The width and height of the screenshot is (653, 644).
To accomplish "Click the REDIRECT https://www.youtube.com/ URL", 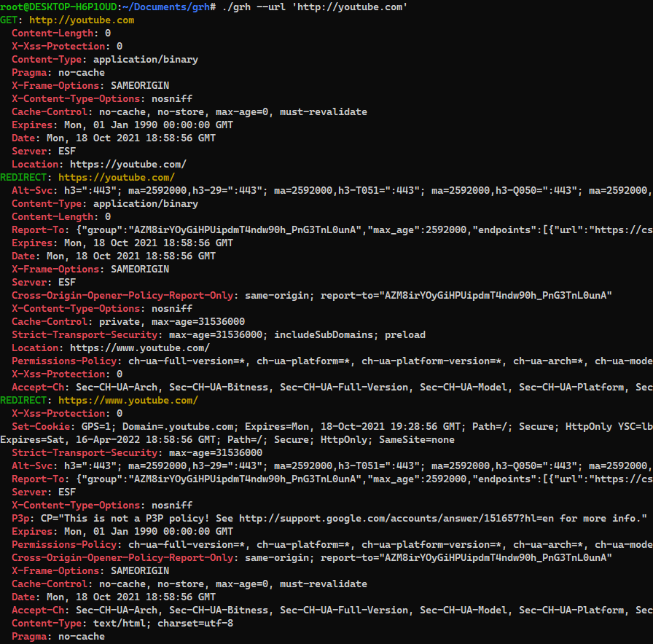I will click(128, 401).
